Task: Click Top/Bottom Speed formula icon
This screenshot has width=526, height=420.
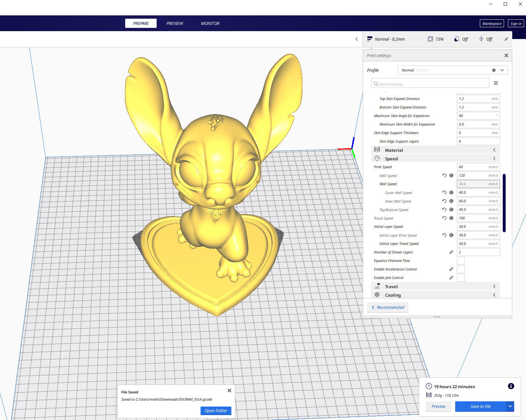Action: (x=451, y=210)
